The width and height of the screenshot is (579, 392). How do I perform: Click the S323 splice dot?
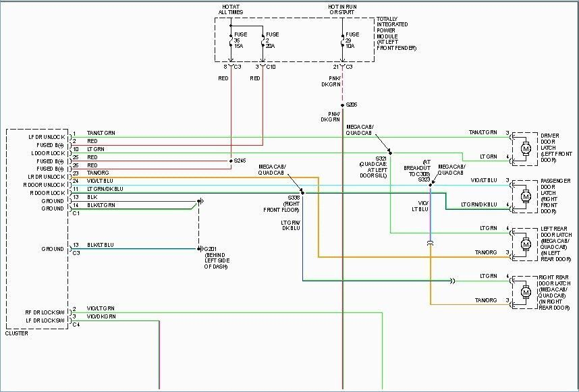(x=430, y=185)
